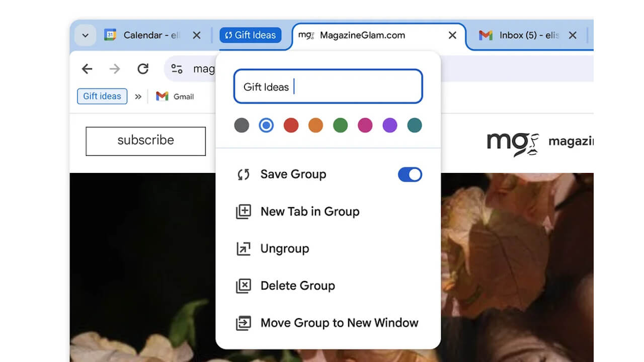The height and width of the screenshot is (362, 644).
Task: Reload the current page
Action: tap(143, 69)
